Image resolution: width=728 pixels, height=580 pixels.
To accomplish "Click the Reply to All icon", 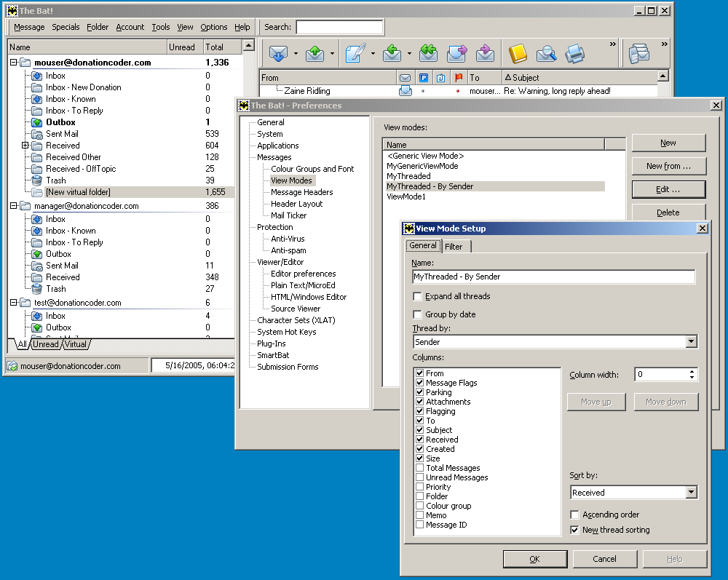I will coord(428,54).
